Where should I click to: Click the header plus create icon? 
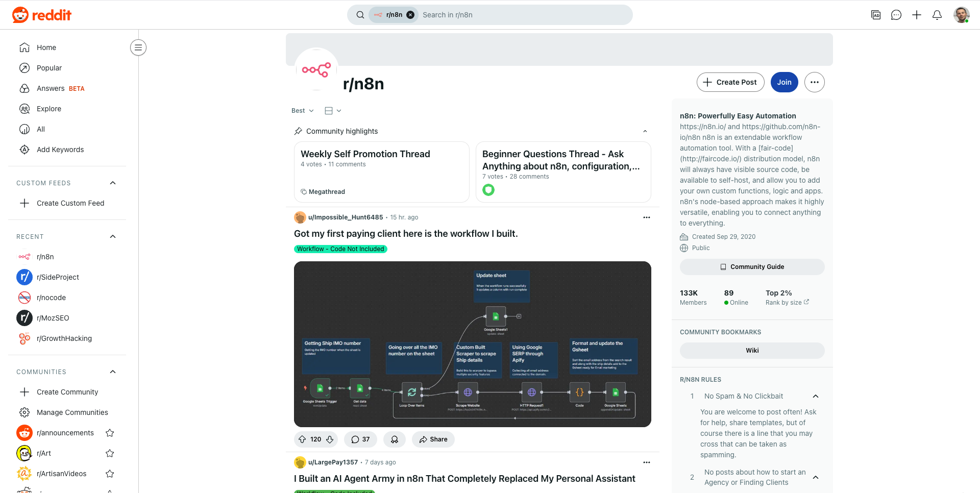coord(917,15)
